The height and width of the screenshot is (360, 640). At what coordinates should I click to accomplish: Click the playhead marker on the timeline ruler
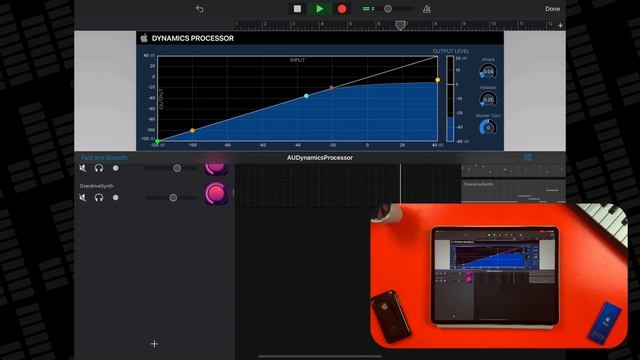400,25
